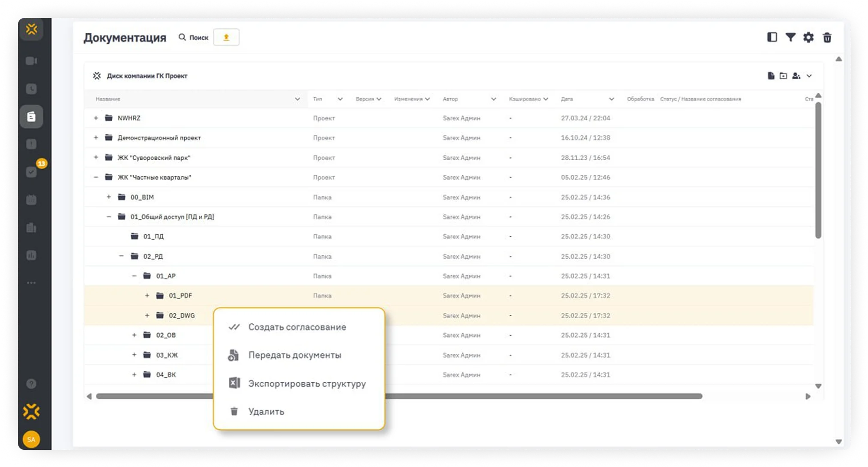Open the video camera sidebar icon
Viewport: 868px width, 467px height.
click(x=31, y=61)
